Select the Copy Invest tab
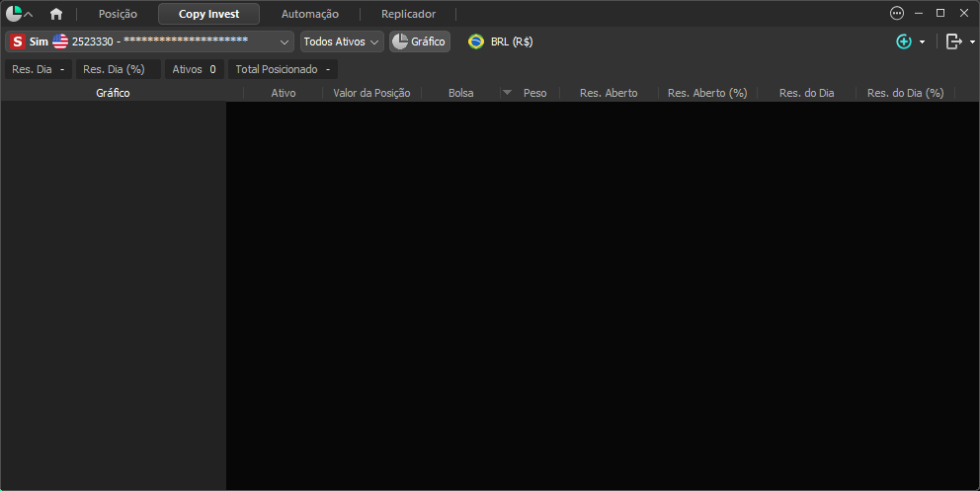 click(208, 14)
